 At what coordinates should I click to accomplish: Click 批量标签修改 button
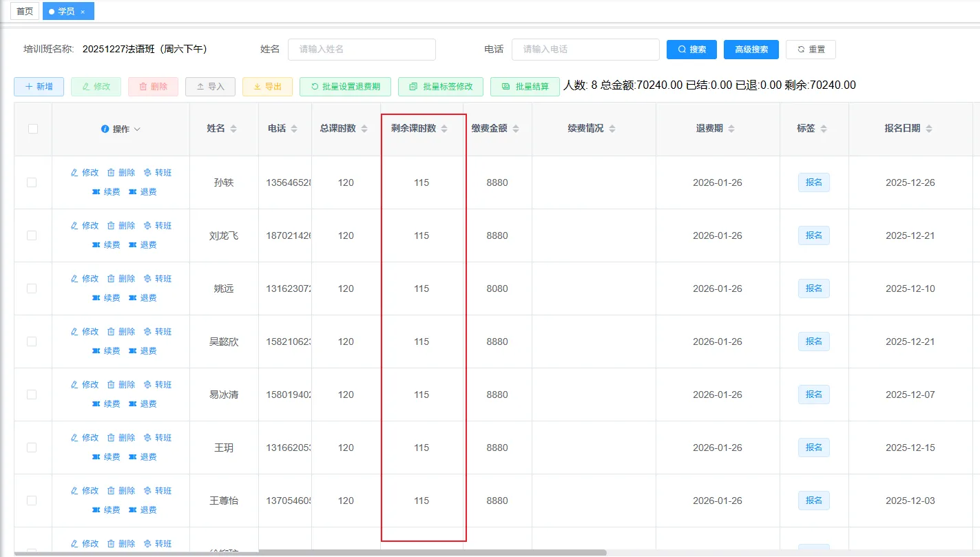pos(441,87)
